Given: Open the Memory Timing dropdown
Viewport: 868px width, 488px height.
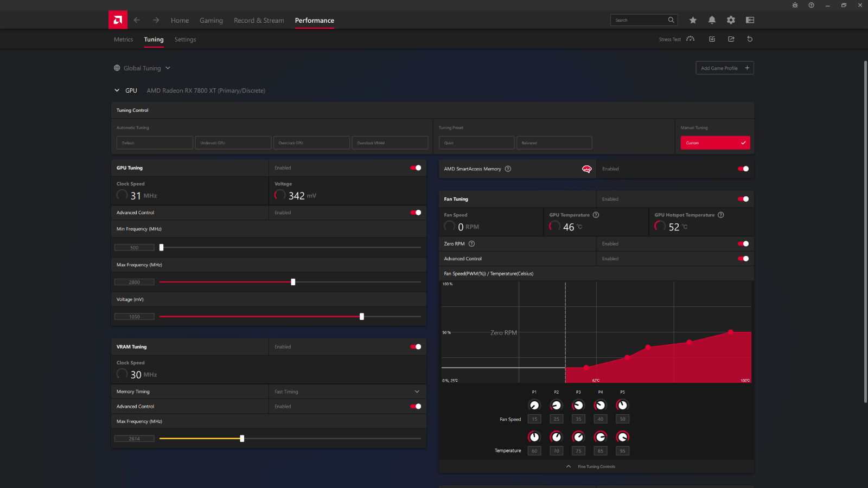Looking at the screenshot, I should (347, 391).
